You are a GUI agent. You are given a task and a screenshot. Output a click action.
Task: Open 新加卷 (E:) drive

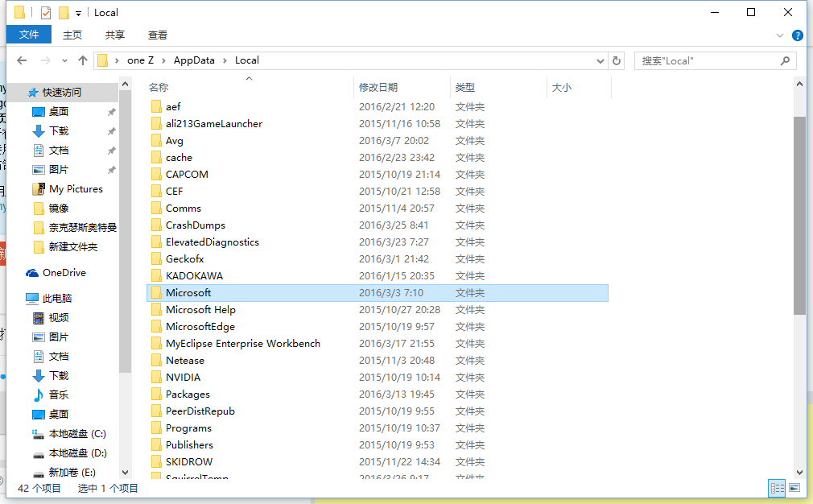point(72,472)
